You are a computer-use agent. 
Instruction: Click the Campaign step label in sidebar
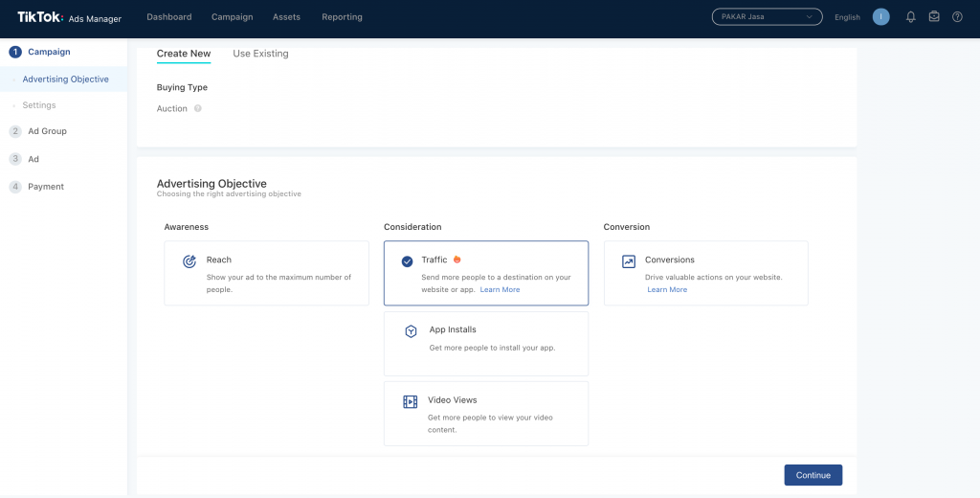[x=49, y=52]
